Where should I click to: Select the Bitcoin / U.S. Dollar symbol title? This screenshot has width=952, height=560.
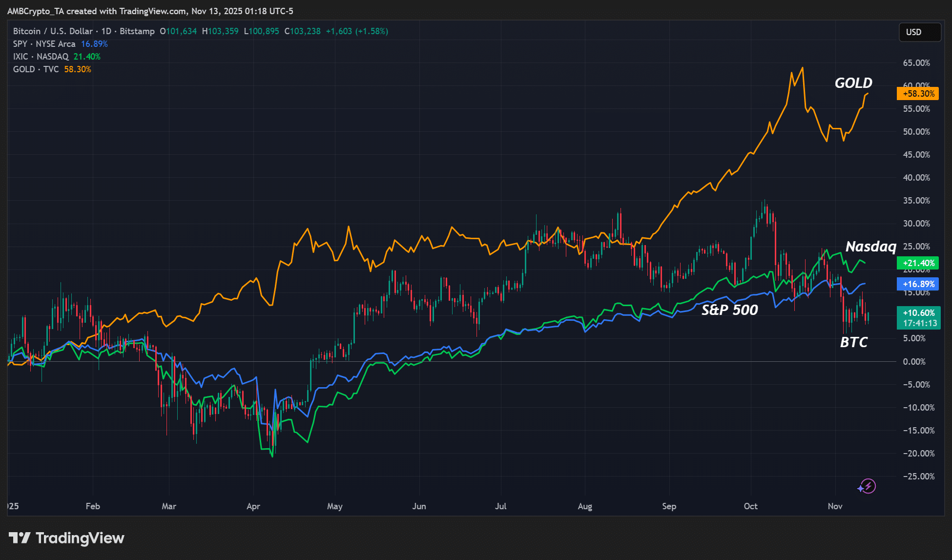click(x=53, y=31)
